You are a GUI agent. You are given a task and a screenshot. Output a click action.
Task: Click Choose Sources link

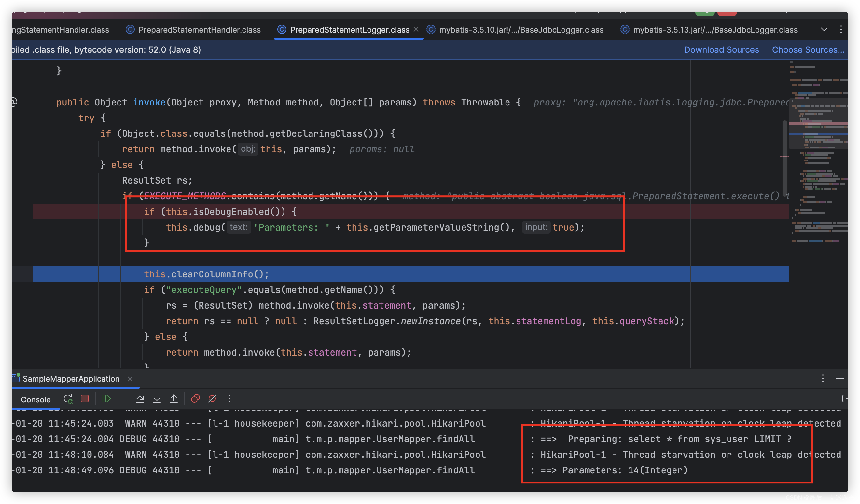click(808, 50)
